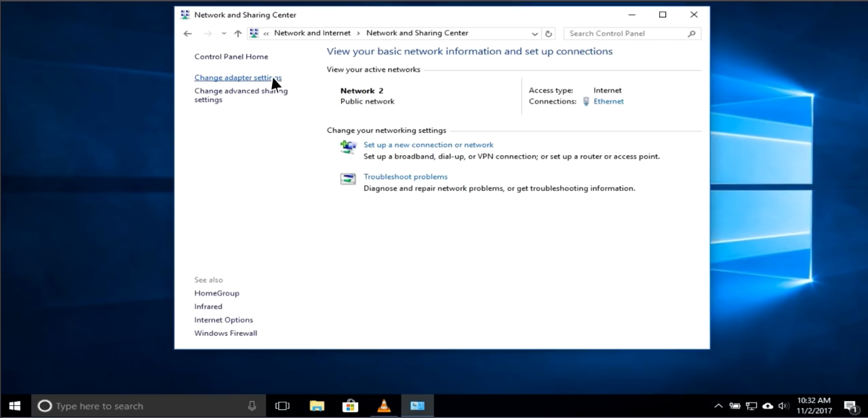Open Troubleshoot problems
The width and height of the screenshot is (868, 418).
406,177
